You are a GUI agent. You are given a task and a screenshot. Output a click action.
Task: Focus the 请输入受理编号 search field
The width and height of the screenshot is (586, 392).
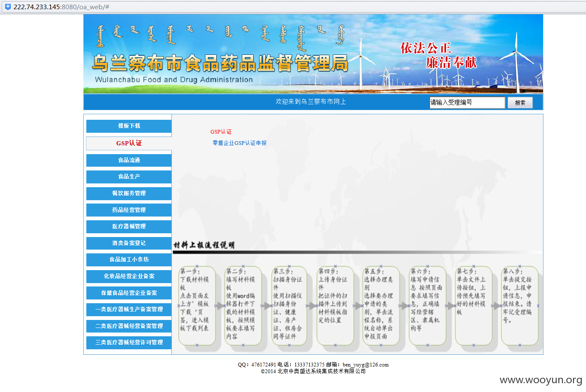click(x=467, y=103)
